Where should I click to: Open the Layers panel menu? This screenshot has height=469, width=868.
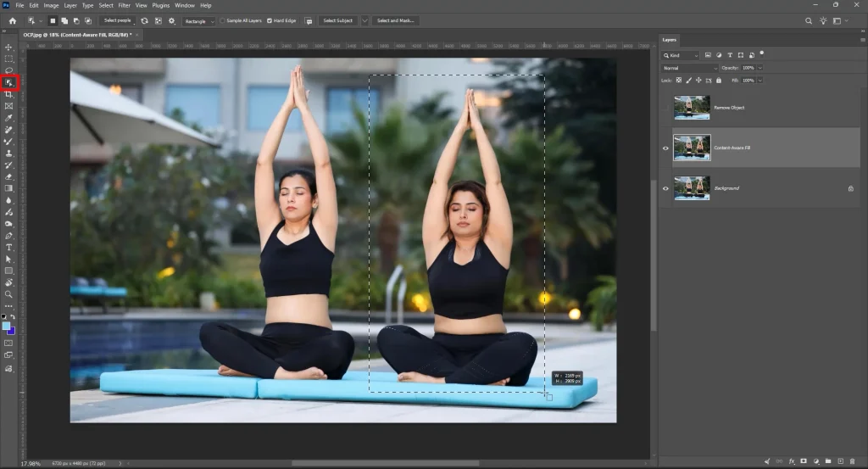click(862, 40)
